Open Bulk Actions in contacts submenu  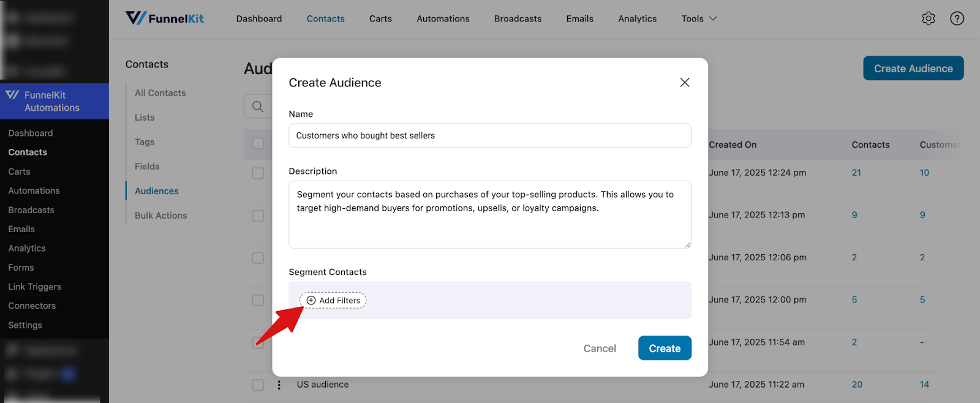(160, 215)
